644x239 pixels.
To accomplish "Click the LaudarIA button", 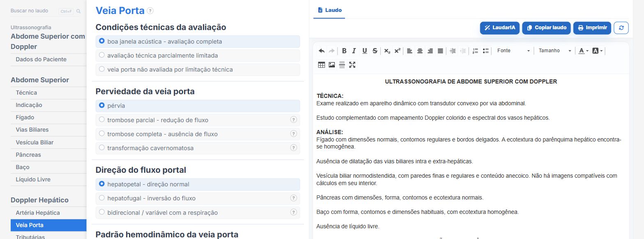I will tap(499, 28).
